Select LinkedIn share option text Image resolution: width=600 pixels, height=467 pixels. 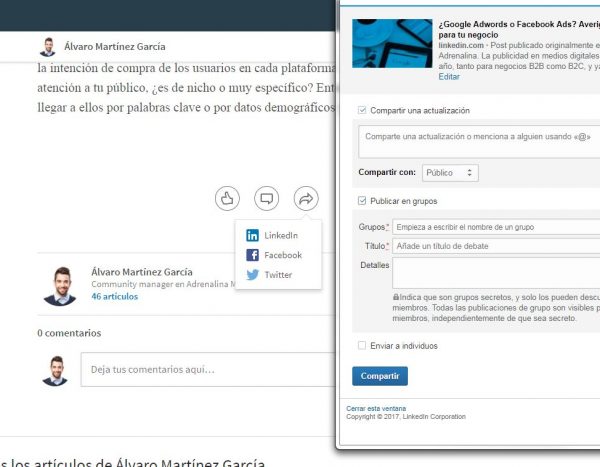[281, 235]
